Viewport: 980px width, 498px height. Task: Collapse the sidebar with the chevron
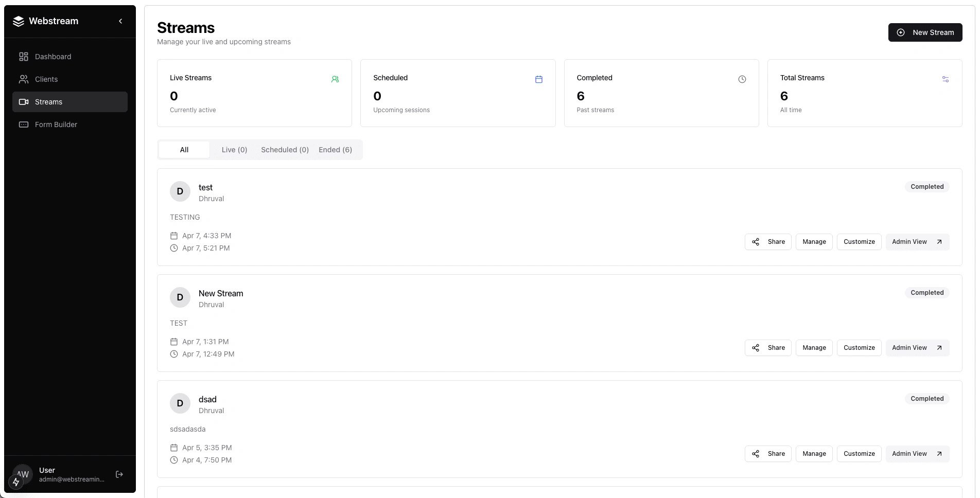click(x=120, y=21)
